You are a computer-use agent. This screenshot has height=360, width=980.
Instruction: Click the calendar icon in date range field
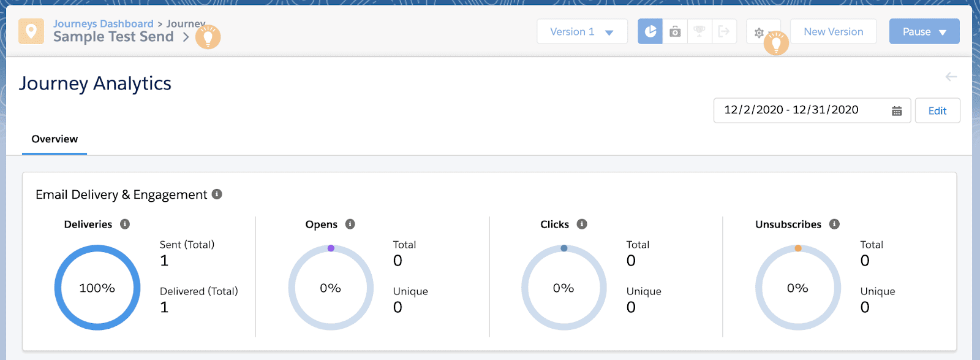tap(897, 111)
